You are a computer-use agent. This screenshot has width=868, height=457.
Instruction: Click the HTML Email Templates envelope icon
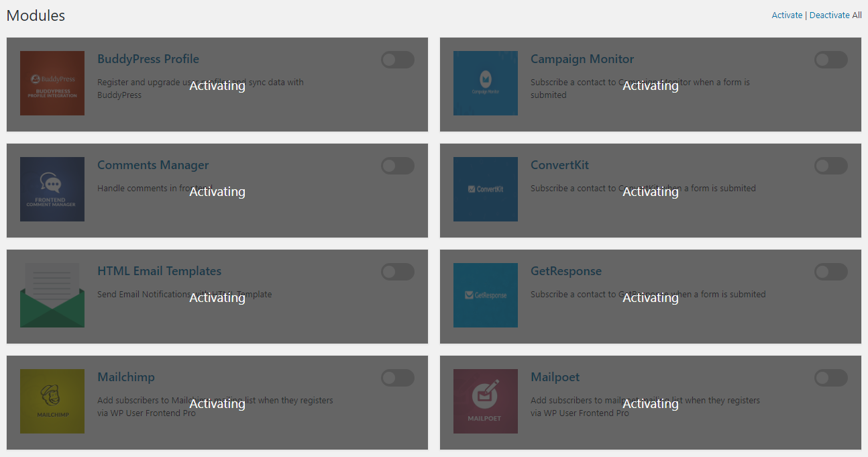(x=52, y=295)
